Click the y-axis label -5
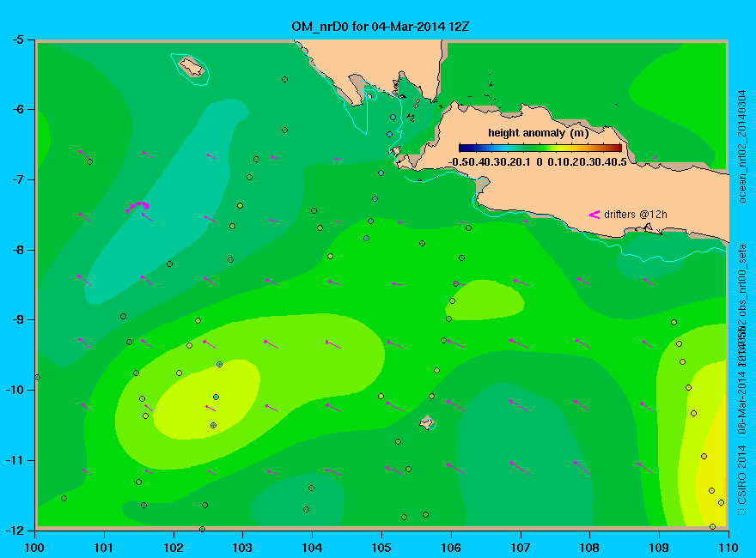 point(17,39)
